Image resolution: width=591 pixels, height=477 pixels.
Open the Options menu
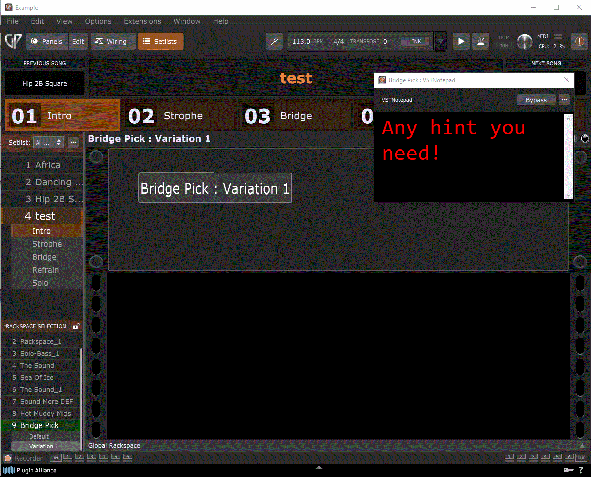click(x=98, y=21)
